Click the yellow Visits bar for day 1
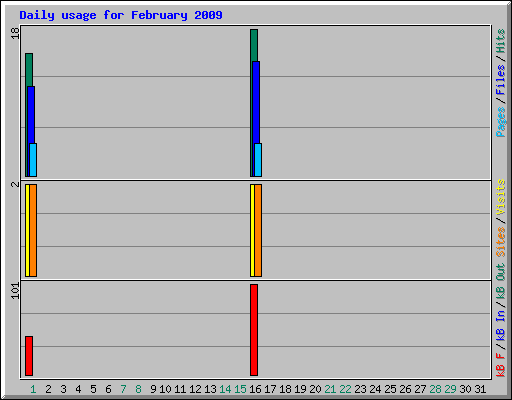 pos(27,230)
